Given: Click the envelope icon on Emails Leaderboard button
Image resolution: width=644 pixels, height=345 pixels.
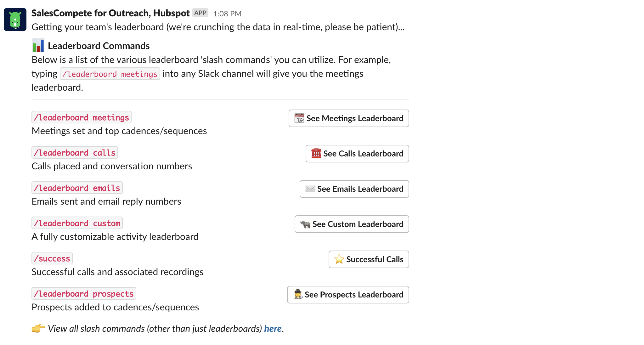Looking at the screenshot, I should tap(310, 189).
